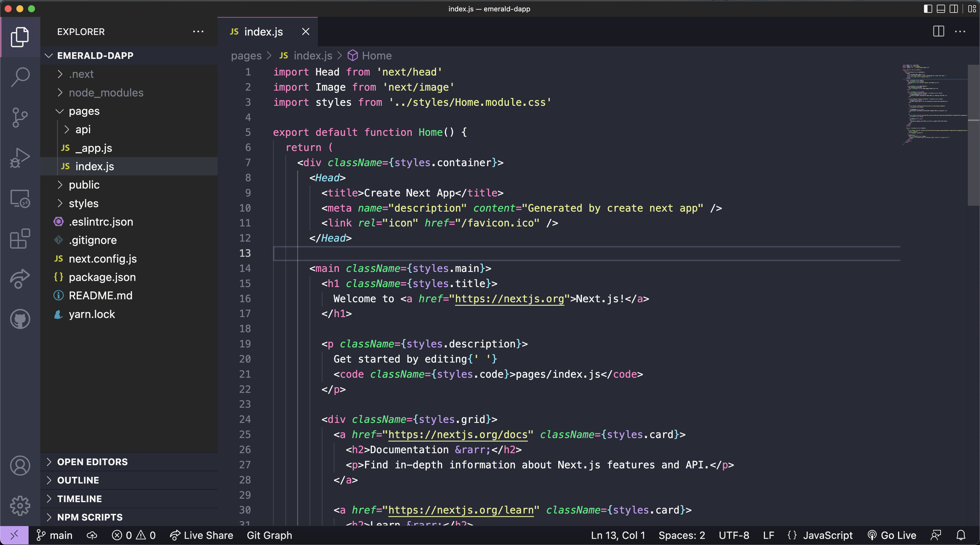Change end of line sequence LF
The height and width of the screenshot is (545, 980).
(769, 535)
